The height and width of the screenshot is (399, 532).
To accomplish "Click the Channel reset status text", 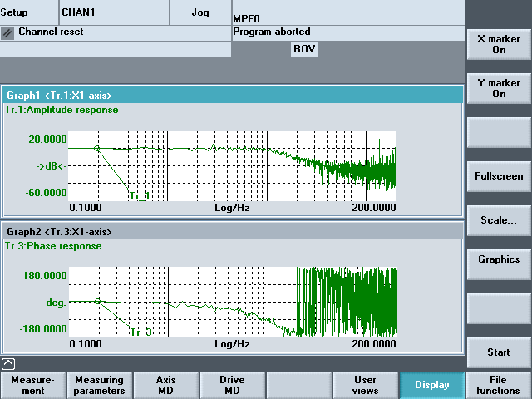I will (x=51, y=32).
